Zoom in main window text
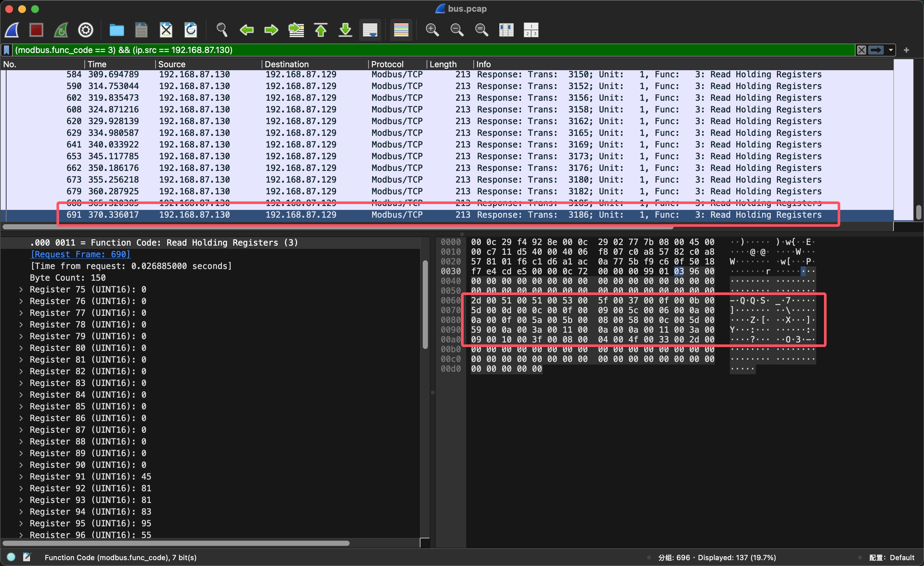The width and height of the screenshot is (924, 566). coord(432,30)
